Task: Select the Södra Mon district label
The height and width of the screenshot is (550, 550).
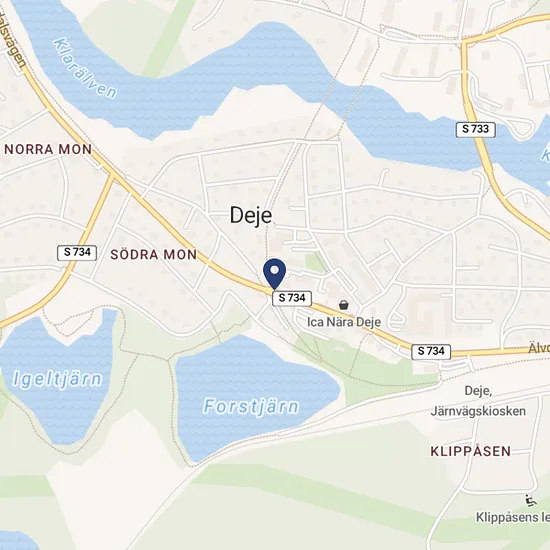Action: [154, 255]
